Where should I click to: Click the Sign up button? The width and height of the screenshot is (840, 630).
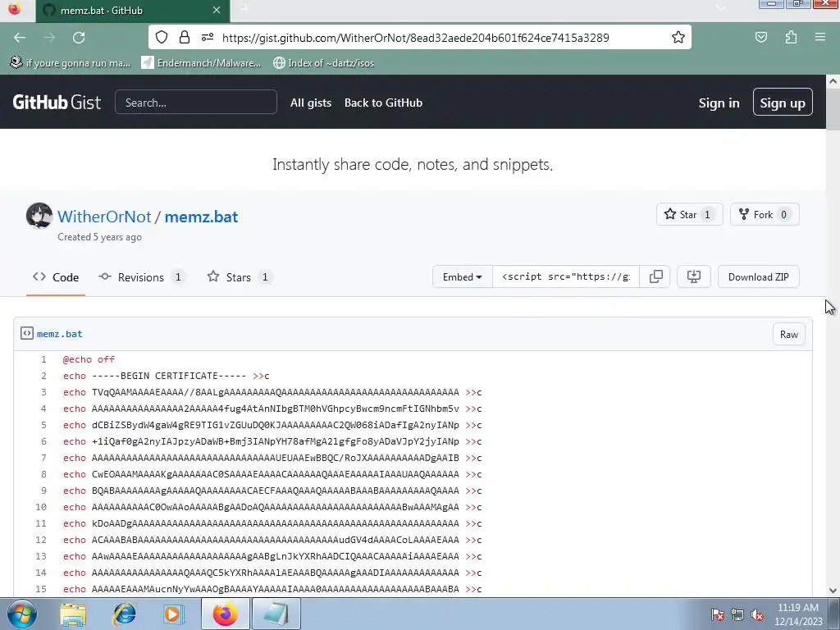(783, 103)
